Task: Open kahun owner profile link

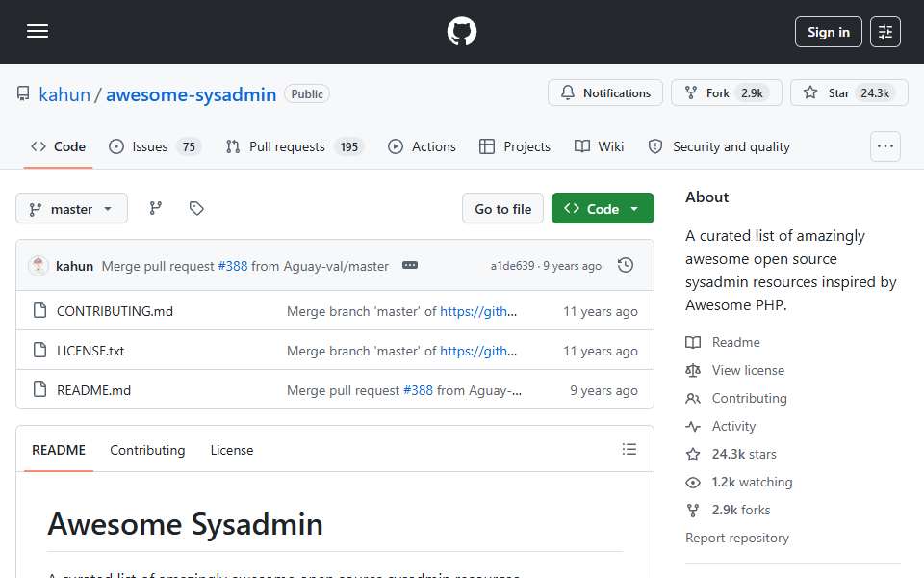Action: pyautogui.click(x=64, y=94)
